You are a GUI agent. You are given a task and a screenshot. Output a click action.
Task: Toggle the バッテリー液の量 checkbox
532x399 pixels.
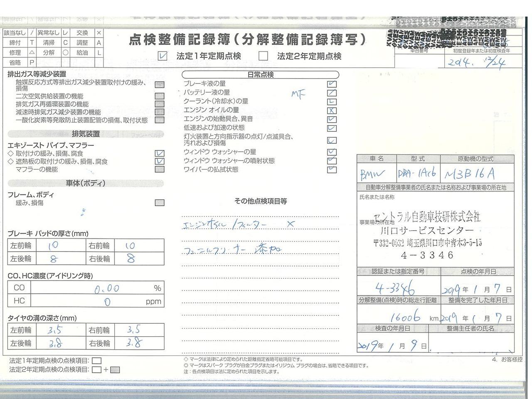coord(332,93)
